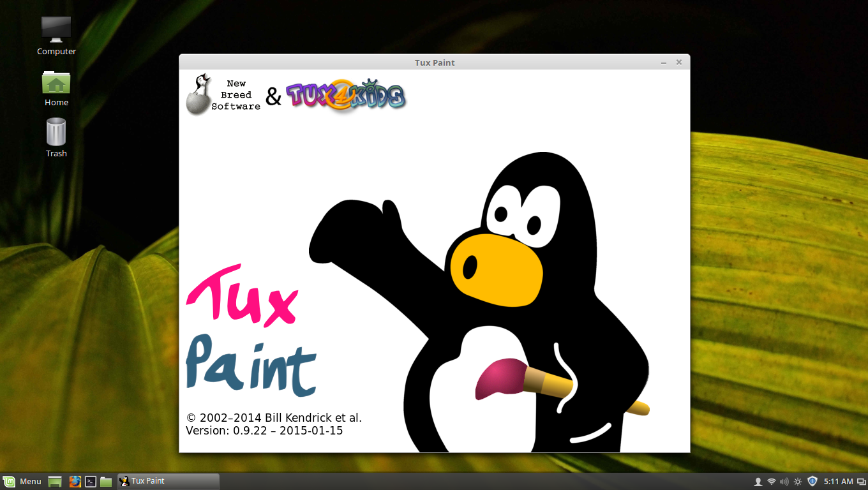Open the brightness tray icon
The height and width of the screenshot is (490, 868).
pos(798,482)
